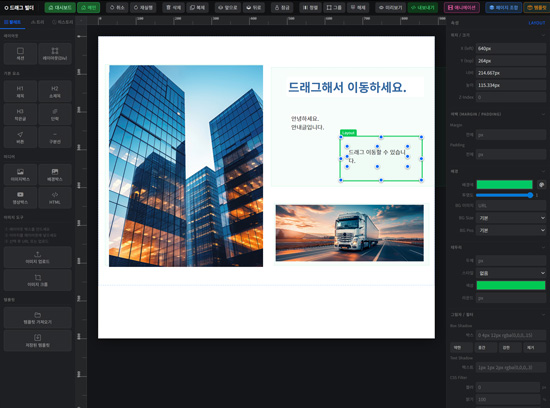Add a 레이아웃(Div) layout block

click(x=55, y=54)
